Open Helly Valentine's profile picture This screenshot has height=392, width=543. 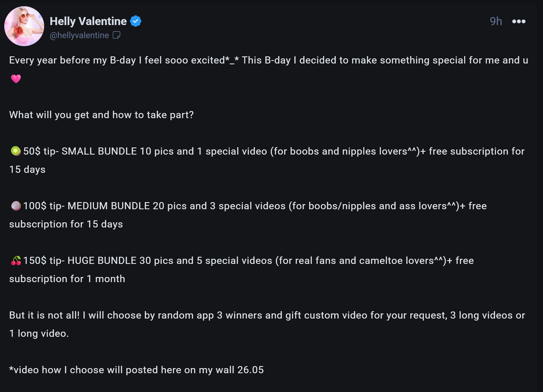(x=24, y=26)
